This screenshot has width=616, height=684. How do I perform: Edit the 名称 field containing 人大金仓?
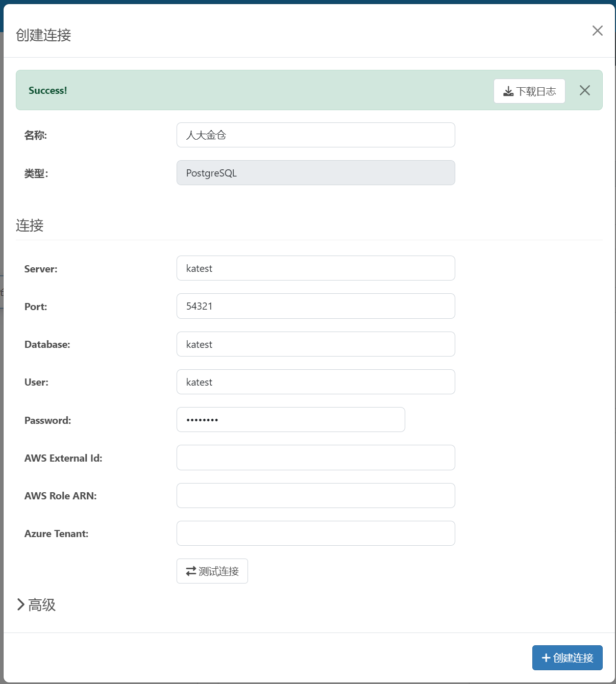click(x=316, y=135)
